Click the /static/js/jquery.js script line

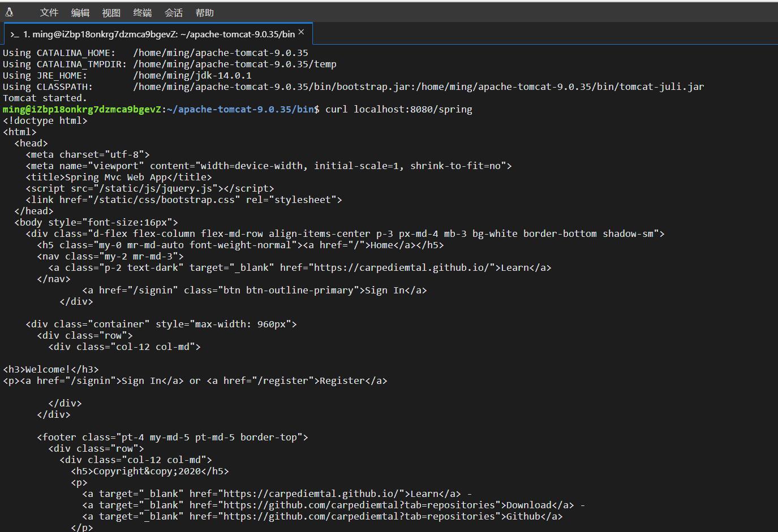[150, 188]
